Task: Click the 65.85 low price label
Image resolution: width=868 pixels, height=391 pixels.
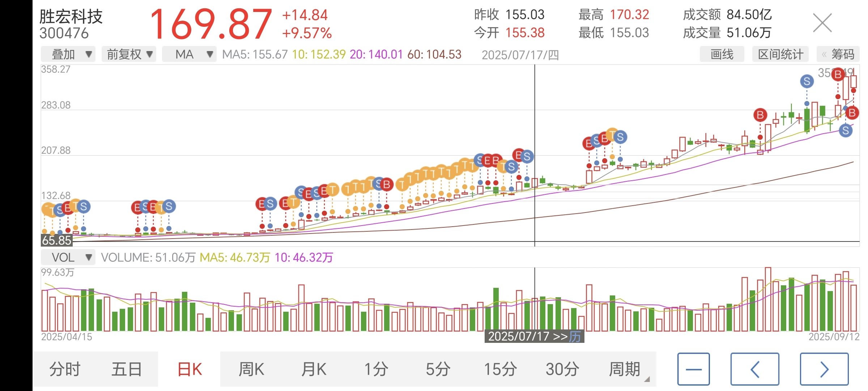Action: click(56, 240)
